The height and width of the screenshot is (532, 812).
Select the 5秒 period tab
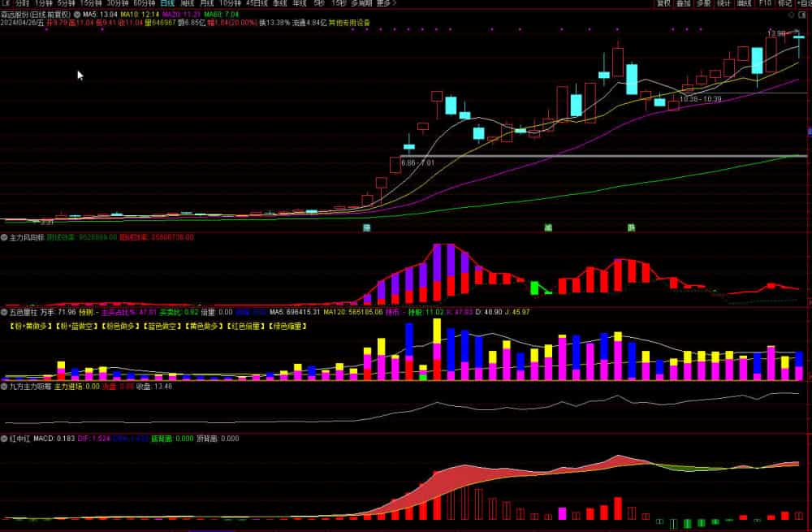pyautogui.click(x=319, y=3)
